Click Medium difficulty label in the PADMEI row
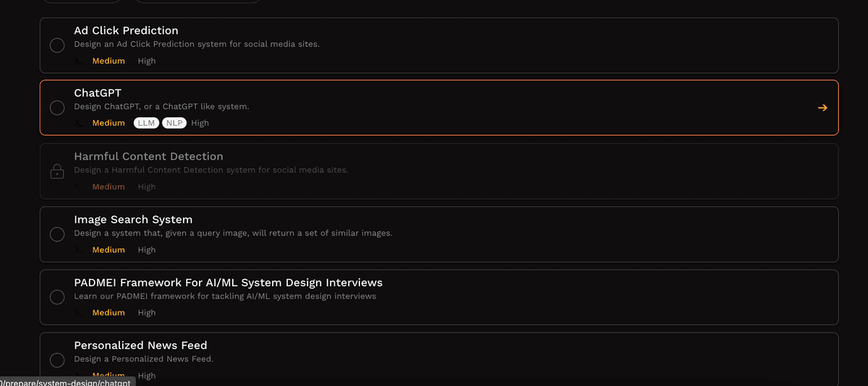Image resolution: width=868 pixels, height=386 pixels. point(109,312)
